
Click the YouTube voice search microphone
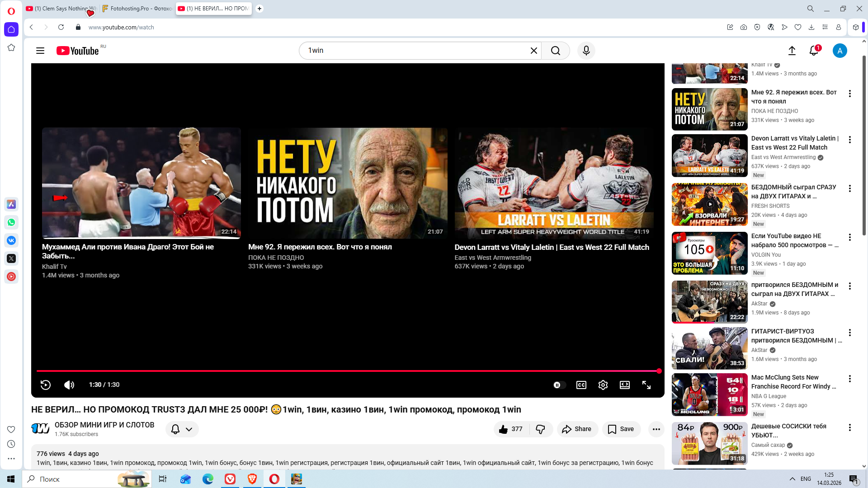click(x=586, y=51)
